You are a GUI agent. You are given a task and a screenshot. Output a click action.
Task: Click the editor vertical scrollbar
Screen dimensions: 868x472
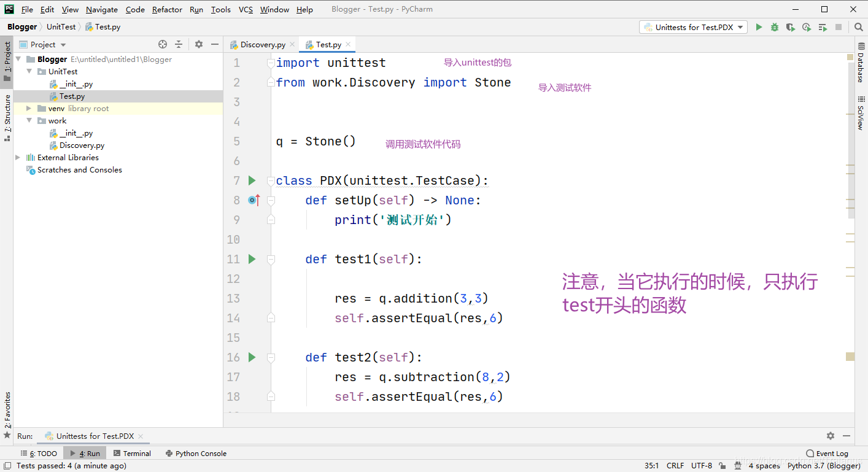pyautogui.click(x=851, y=141)
